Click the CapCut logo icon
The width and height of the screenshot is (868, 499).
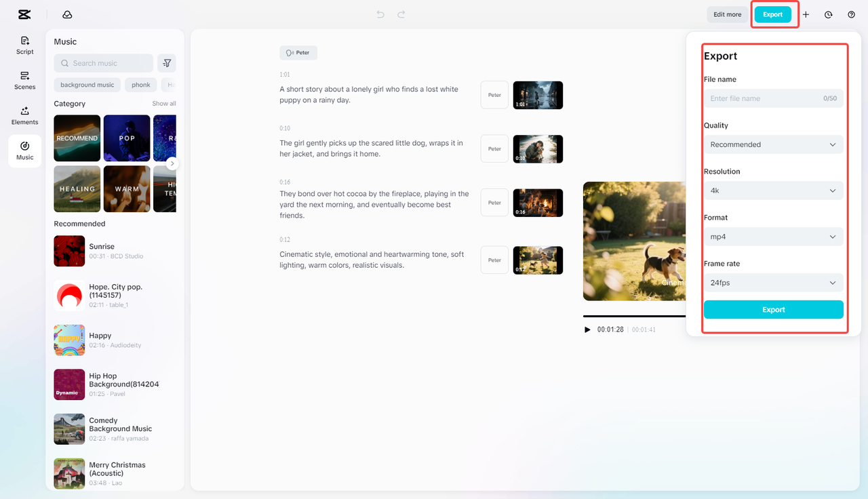point(24,14)
